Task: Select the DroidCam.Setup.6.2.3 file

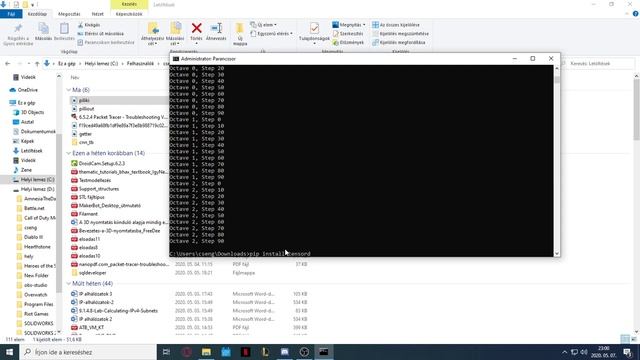Action: (x=102, y=163)
